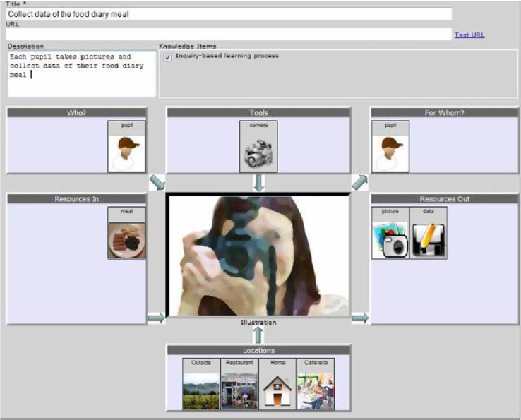Viewport: 521px width, 420px height.
Task: Pick the Restaurant location thumbnail
Action: [239, 388]
